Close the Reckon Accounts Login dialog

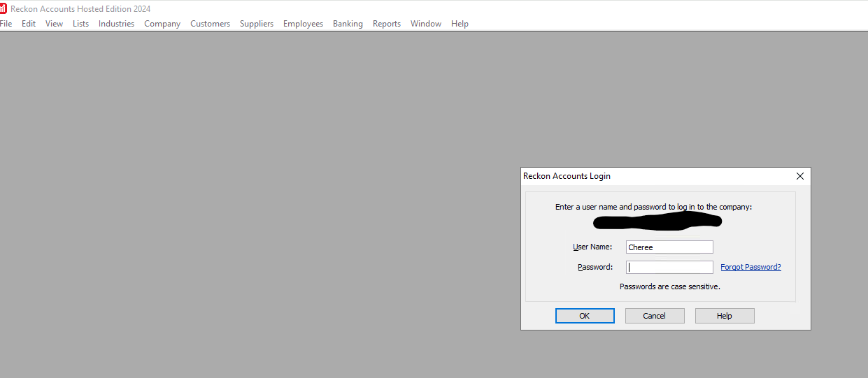click(800, 176)
